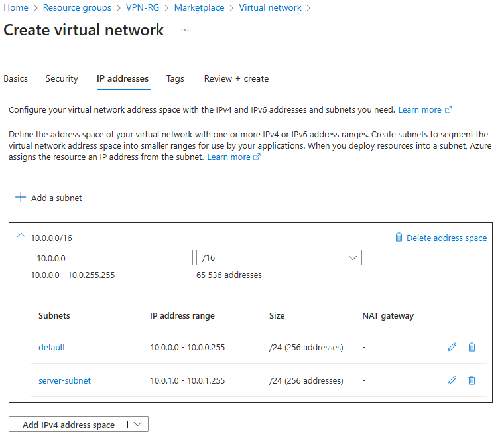The image size is (504, 436).
Task: Switch to the Basics tab
Action: pyautogui.click(x=16, y=78)
